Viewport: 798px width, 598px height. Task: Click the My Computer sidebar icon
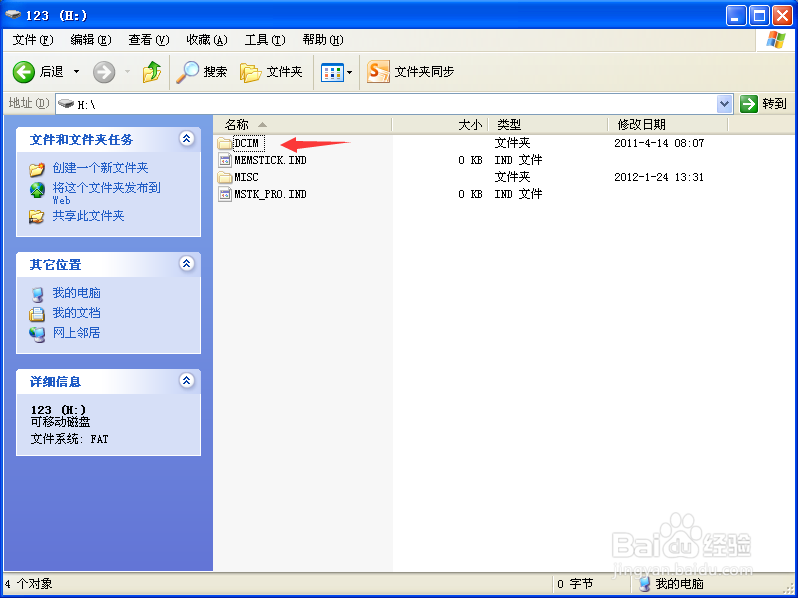coord(37,294)
